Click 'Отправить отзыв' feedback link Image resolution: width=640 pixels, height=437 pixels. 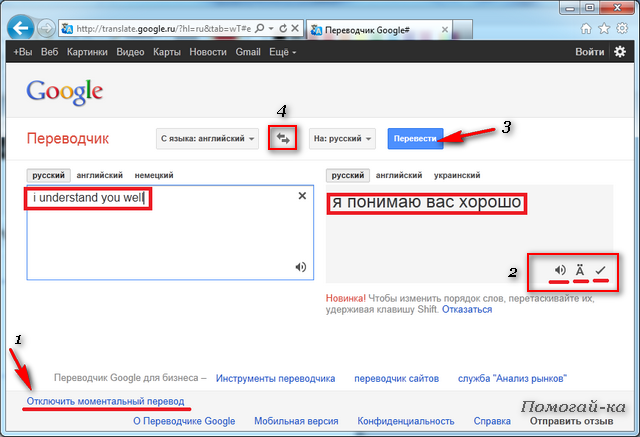571,421
